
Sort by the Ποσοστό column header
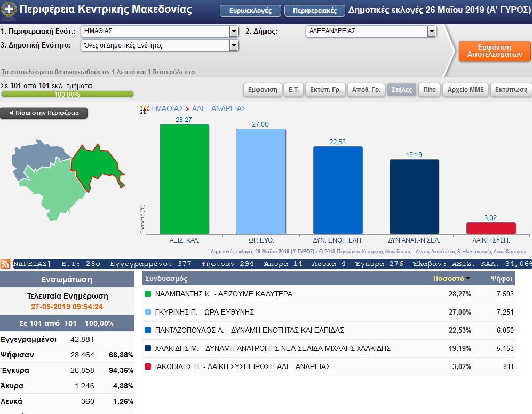click(x=451, y=278)
